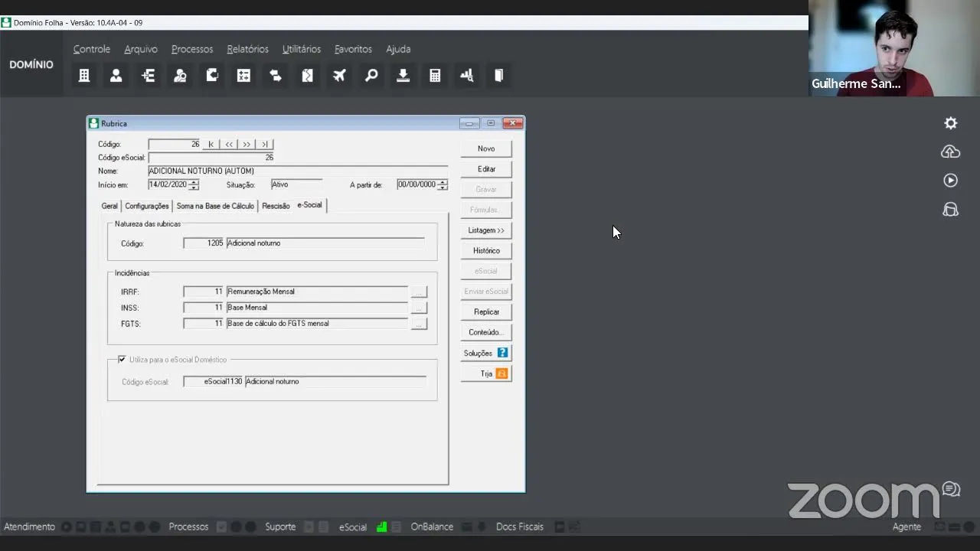Select the e-Social tab
980x551 pixels.
[310, 205]
